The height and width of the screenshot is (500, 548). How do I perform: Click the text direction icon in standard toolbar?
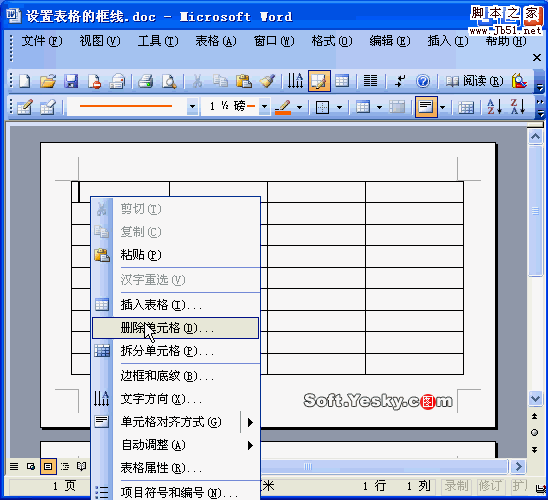coord(295,81)
